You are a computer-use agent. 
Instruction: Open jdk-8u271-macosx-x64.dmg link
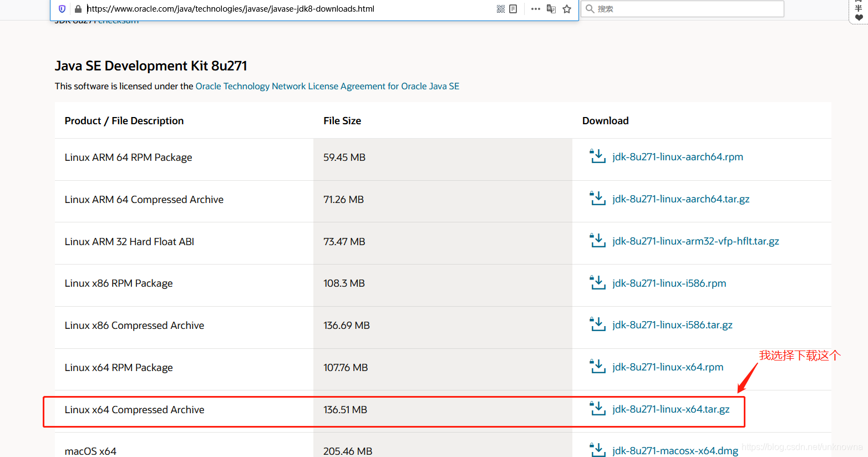pos(675,450)
